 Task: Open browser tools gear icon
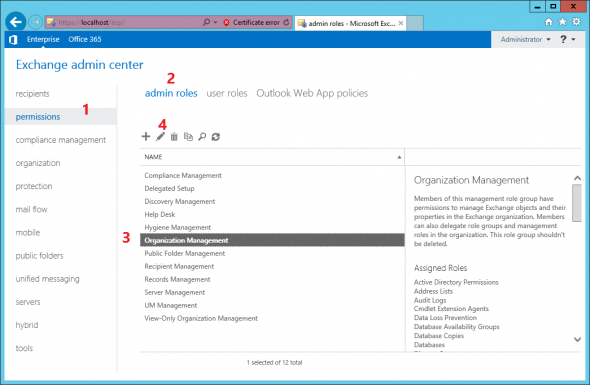(576, 22)
